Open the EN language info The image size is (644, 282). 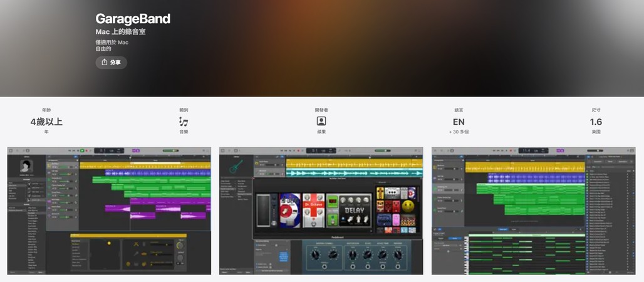point(459,122)
